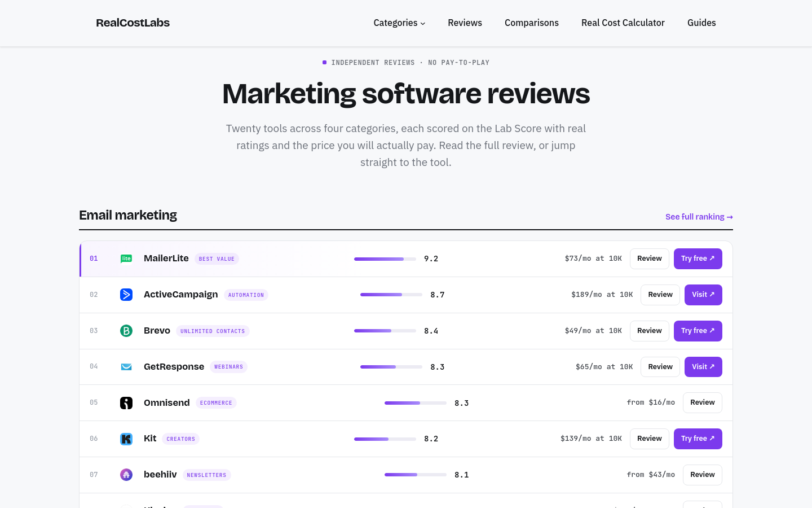This screenshot has width=812, height=508.
Task: Click Visit for ActiveCampaign
Action: coord(703,295)
